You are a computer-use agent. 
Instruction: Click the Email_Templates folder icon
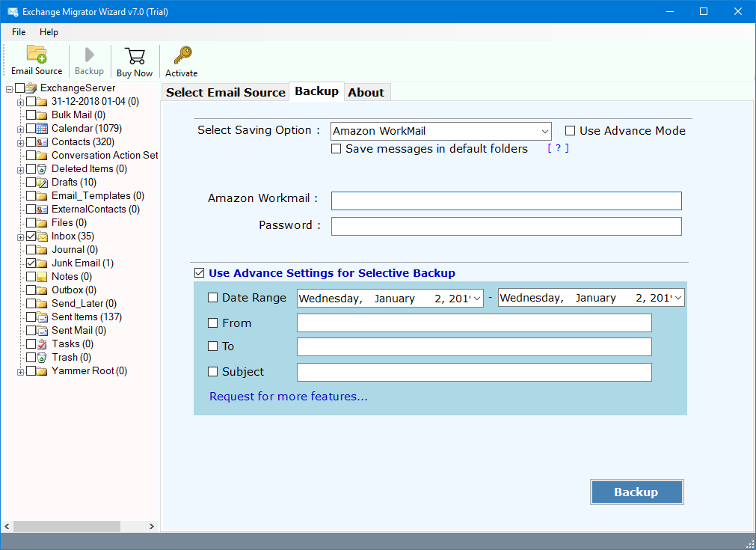(x=43, y=196)
